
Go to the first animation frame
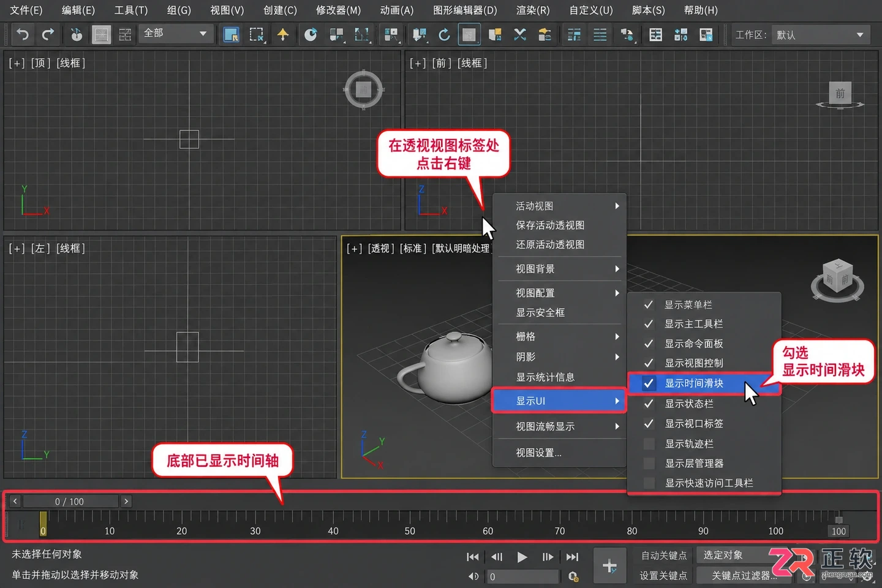point(472,557)
